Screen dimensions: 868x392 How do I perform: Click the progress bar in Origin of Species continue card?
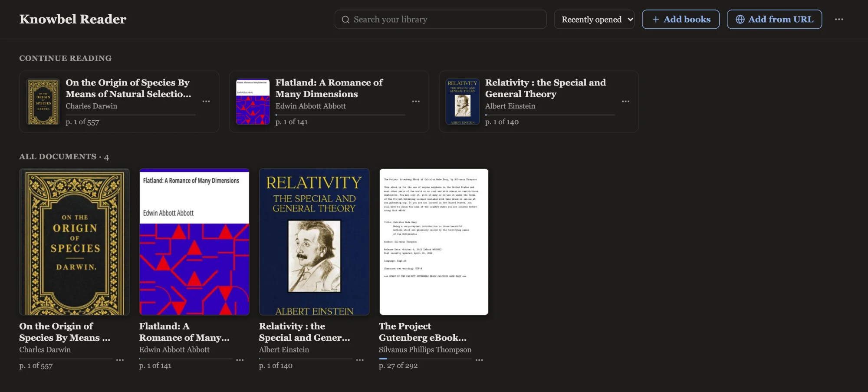[131, 115]
